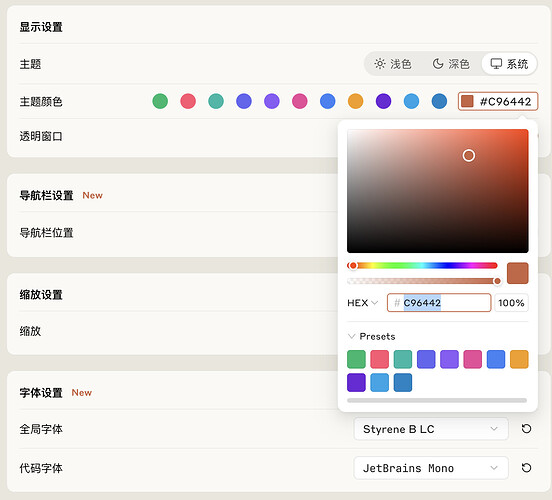Reset the global font Styrene B LC

tap(526, 429)
